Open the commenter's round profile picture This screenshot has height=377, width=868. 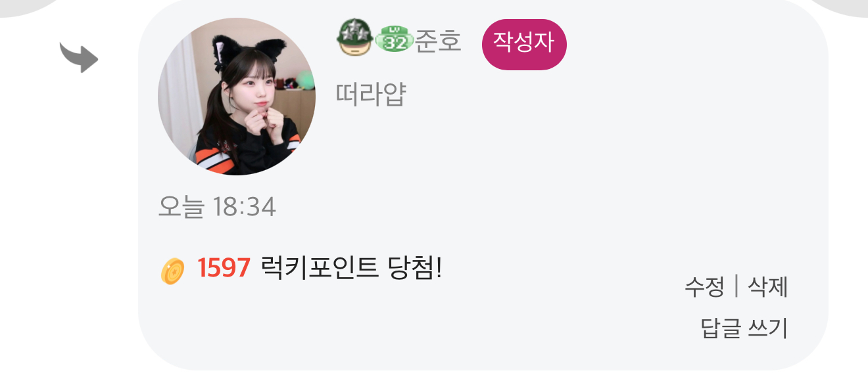[237, 97]
